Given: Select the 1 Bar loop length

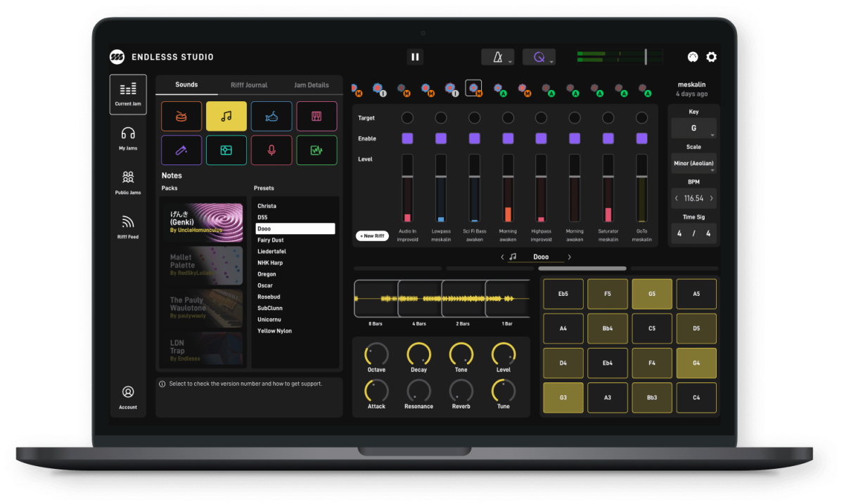Looking at the screenshot, I should pos(507,298).
